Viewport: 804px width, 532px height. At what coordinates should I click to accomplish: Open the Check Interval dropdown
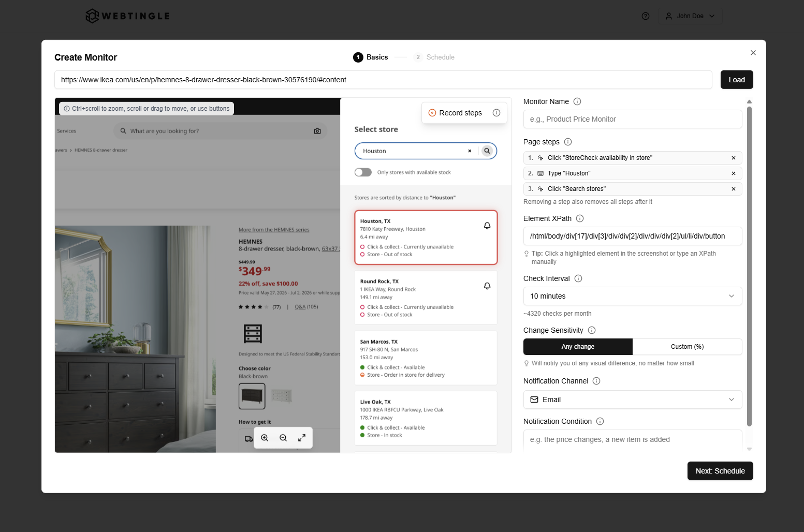click(633, 296)
